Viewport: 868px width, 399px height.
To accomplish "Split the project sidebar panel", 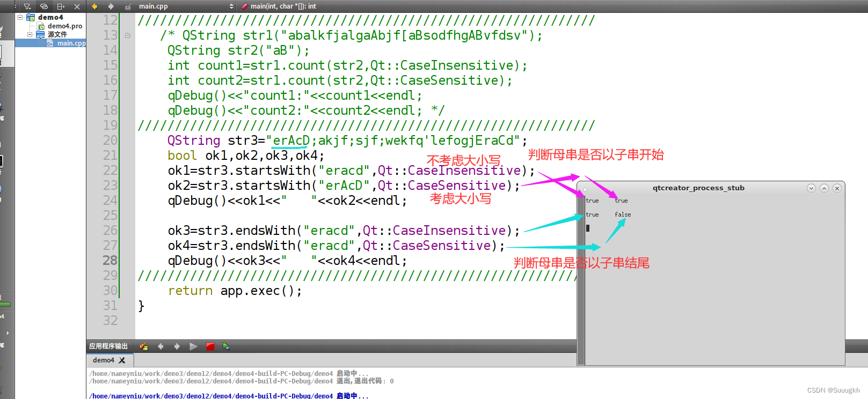I will pyautogui.click(x=61, y=6).
